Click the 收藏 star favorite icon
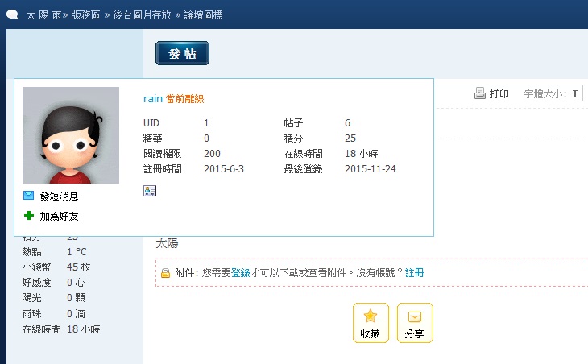 (x=371, y=316)
